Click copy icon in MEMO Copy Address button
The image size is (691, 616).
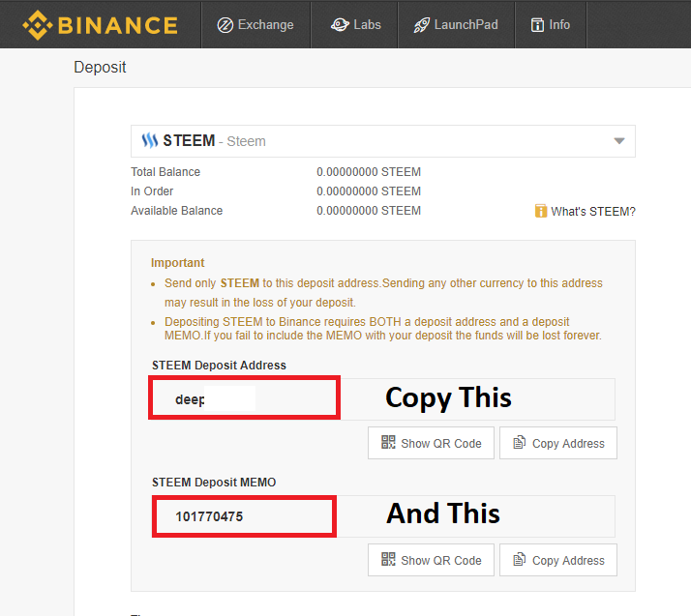point(519,559)
